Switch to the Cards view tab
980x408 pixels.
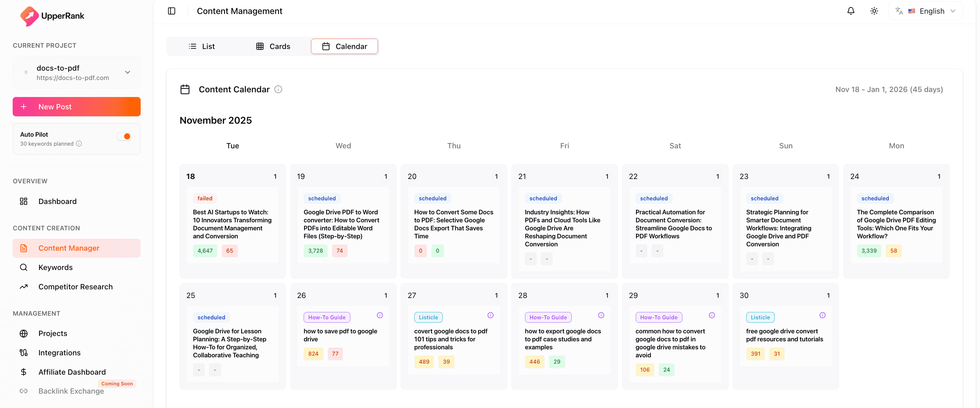pyautogui.click(x=273, y=46)
